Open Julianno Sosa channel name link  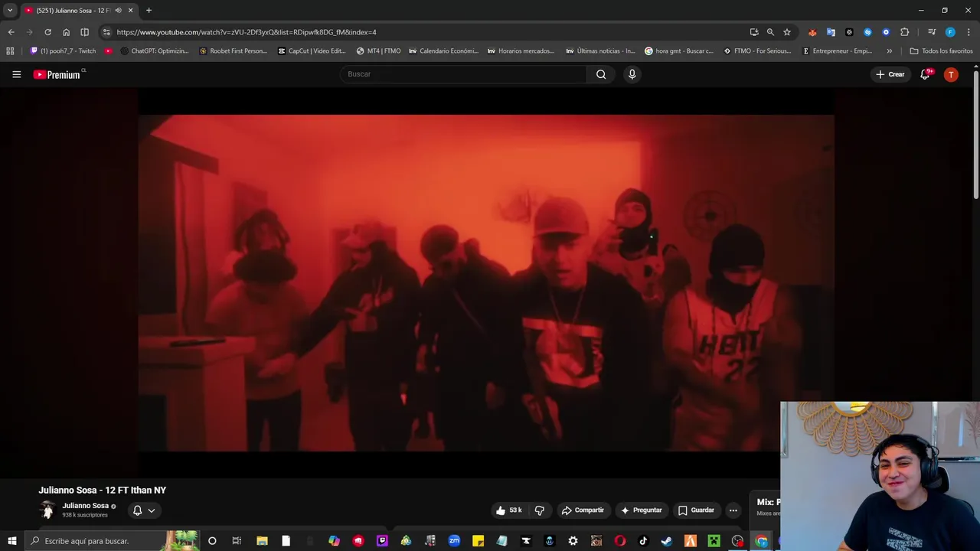click(85, 506)
